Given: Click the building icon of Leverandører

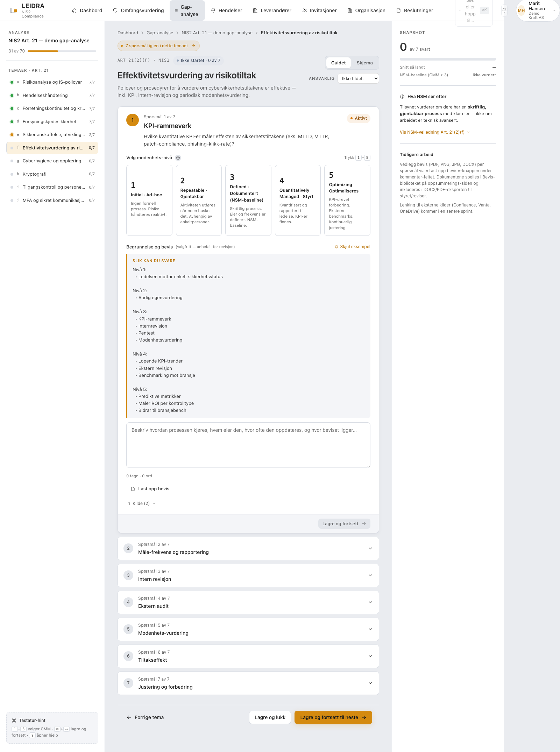Looking at the screenshot, I should pos(255,10).
